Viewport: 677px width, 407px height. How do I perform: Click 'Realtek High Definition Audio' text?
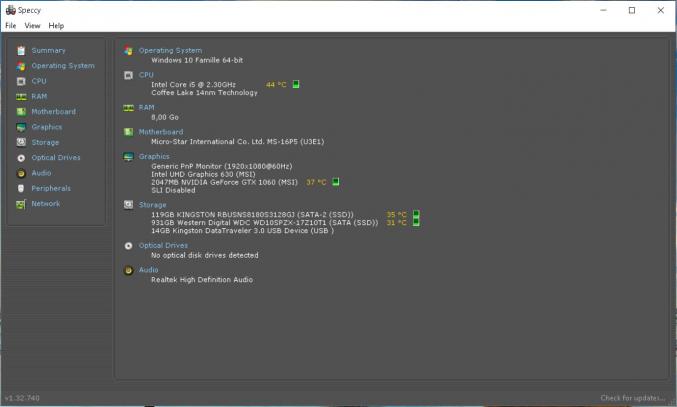(x=202, y=280)
